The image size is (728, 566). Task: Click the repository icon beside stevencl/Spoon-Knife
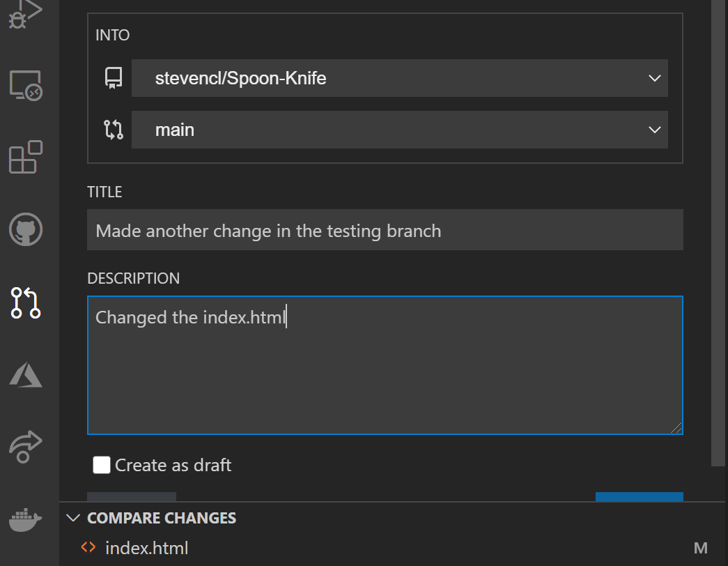point(114,78)
